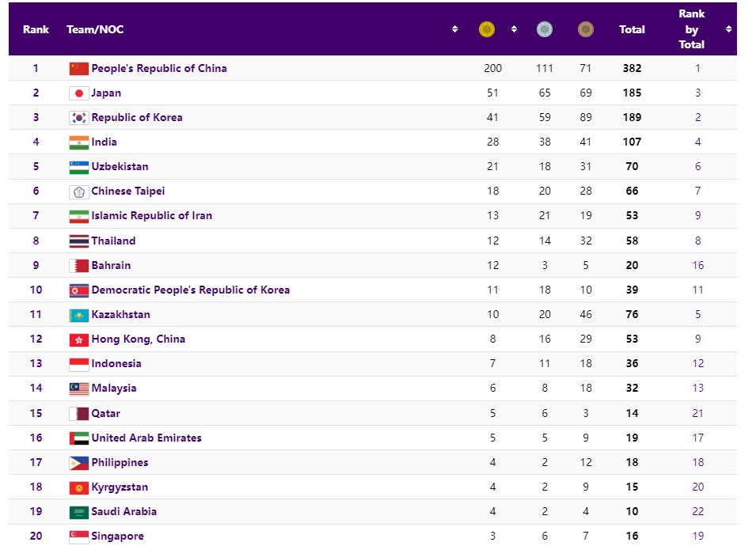Click the Republic of Korea flag icon
Image resolution: width=756 pixels, height=546 pixels.
pos(78,118)
